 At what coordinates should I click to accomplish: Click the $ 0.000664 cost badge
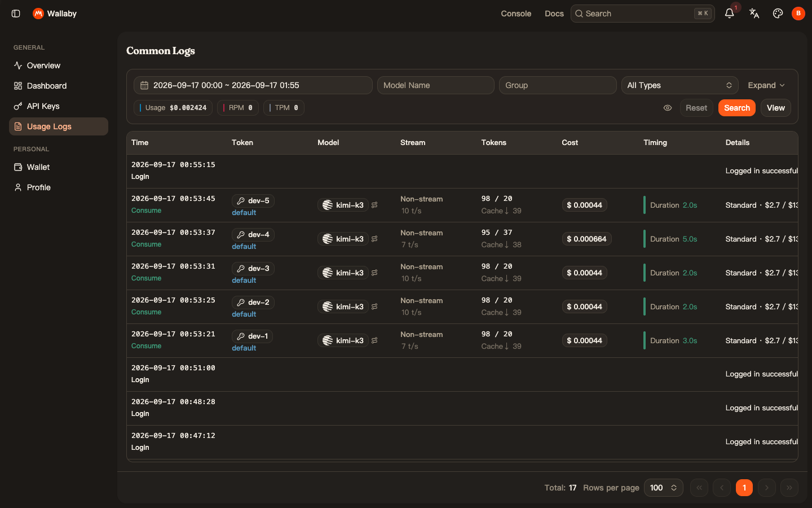point(586,239)
